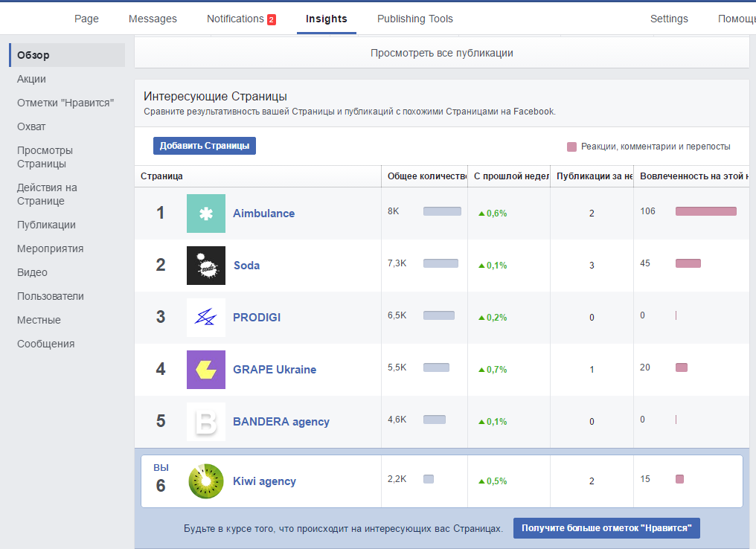Screen dimensions: 756x549
Task: Click the pink legend swatch for reactions
Action: (571, 147)
